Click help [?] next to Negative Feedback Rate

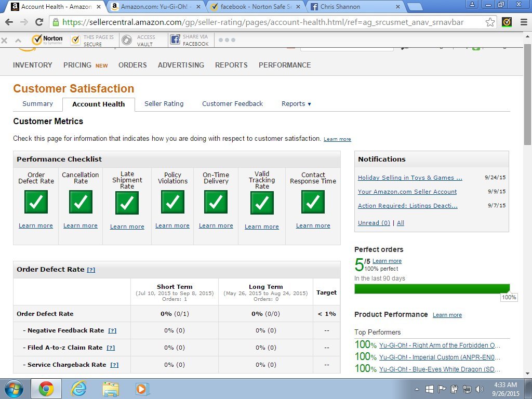pos(112,330)
